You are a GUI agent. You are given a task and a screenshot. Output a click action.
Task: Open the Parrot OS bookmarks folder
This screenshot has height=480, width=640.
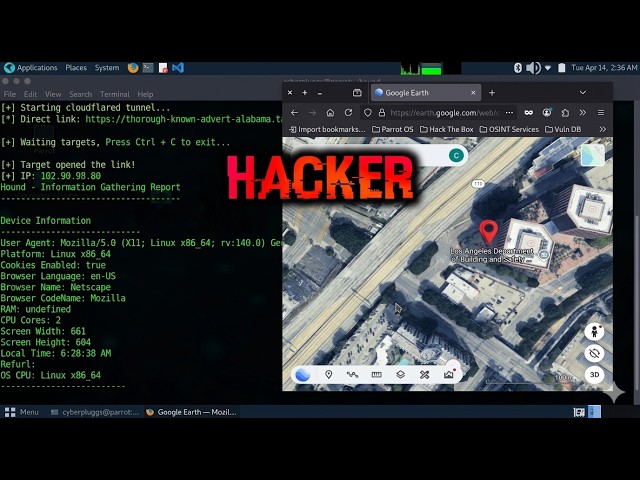pos(393,129)
